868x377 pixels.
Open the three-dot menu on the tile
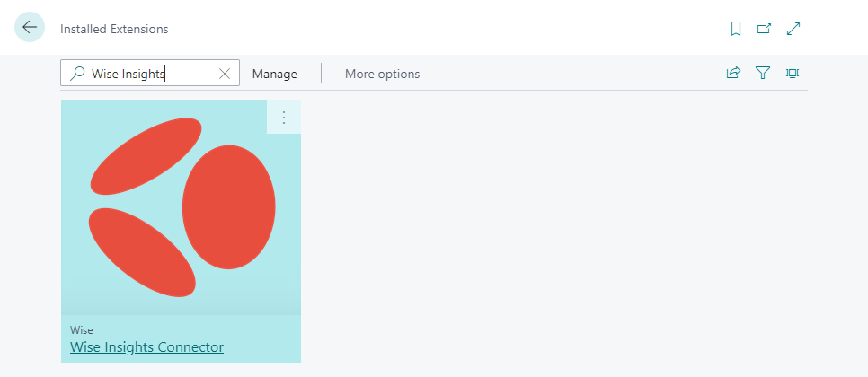click(x=284, y=117)
